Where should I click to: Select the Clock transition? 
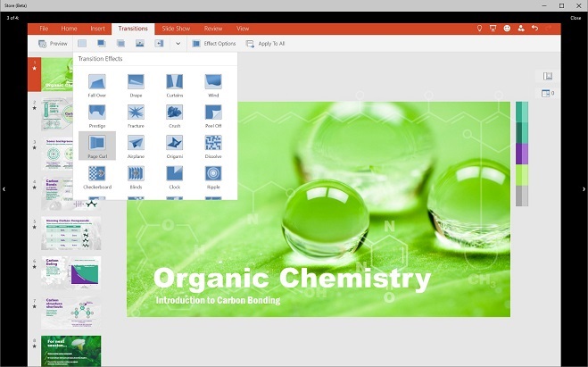[x=174, y=177]
